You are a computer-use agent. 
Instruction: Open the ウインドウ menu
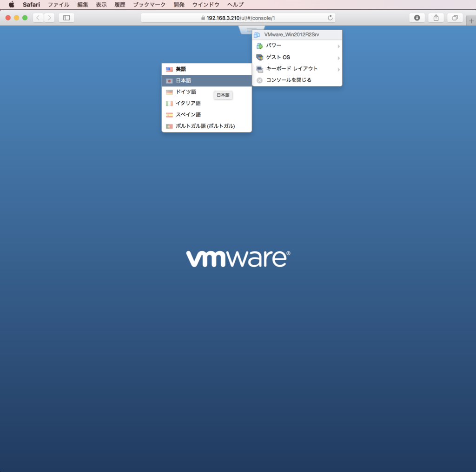(205, 5)
